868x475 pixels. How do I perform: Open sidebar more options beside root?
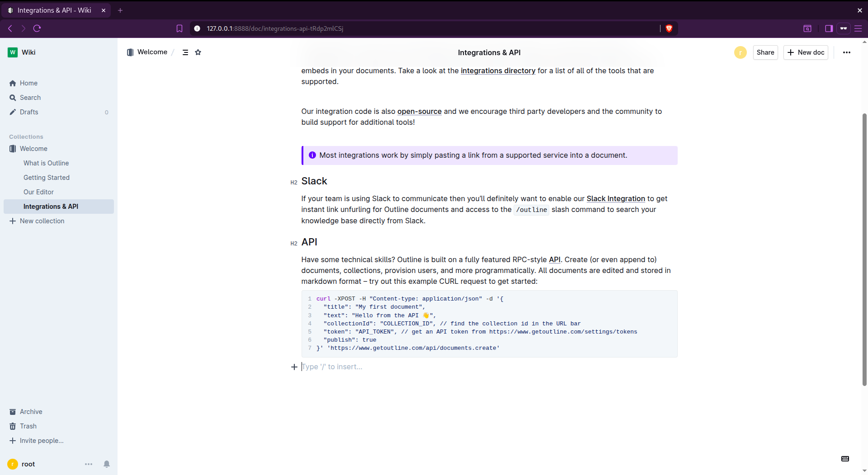point(89,464)
